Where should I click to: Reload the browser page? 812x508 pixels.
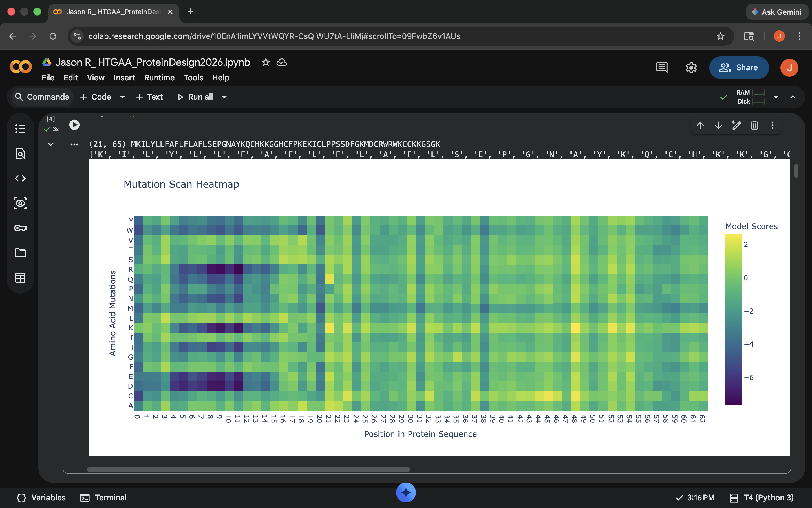pyautogui.click(x=53, y=36)
